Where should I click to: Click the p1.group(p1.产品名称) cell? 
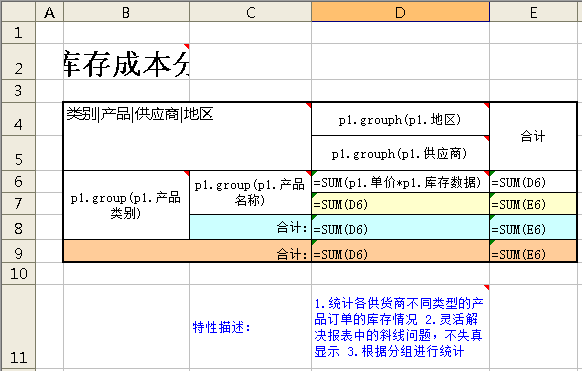pyautogui.click(x=251, y=192)
